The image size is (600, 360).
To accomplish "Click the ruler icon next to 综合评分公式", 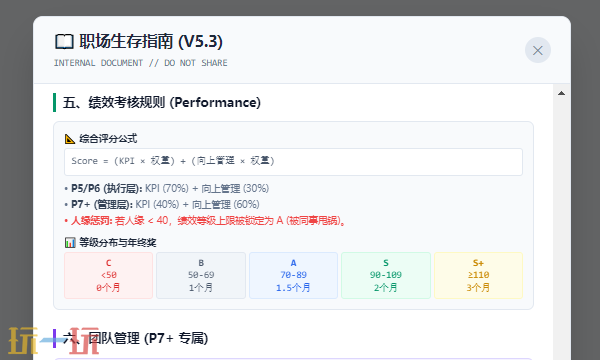I will pyautogui.click(x=70, y=139).
